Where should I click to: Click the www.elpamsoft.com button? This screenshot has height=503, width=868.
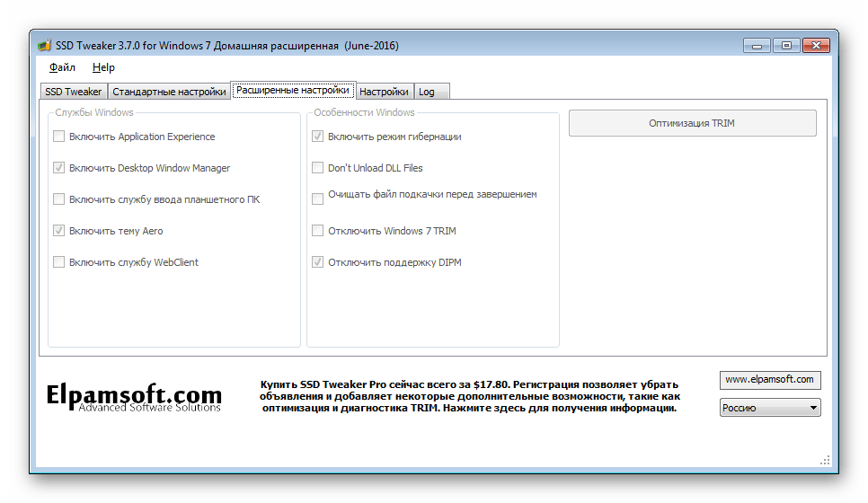(769, 380)
